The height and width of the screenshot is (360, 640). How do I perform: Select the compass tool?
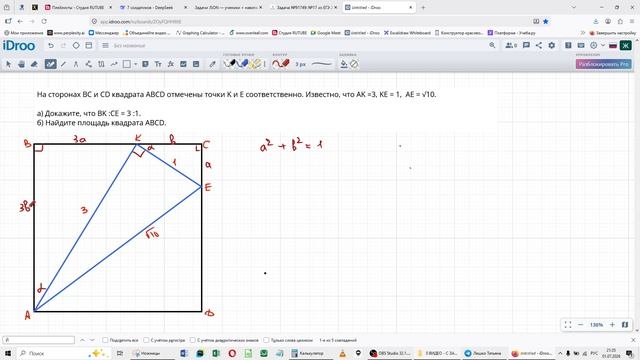tap(76, 64)
